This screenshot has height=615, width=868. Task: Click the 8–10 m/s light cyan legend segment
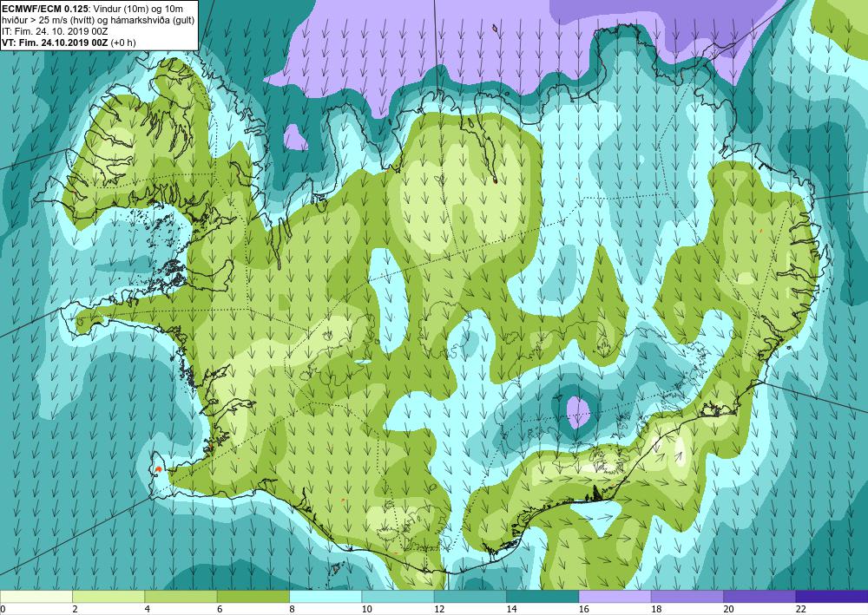[325, 596]
